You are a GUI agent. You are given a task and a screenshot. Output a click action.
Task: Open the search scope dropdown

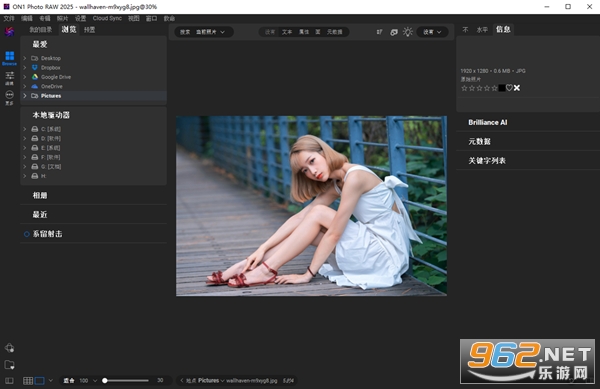click(210, 32)
